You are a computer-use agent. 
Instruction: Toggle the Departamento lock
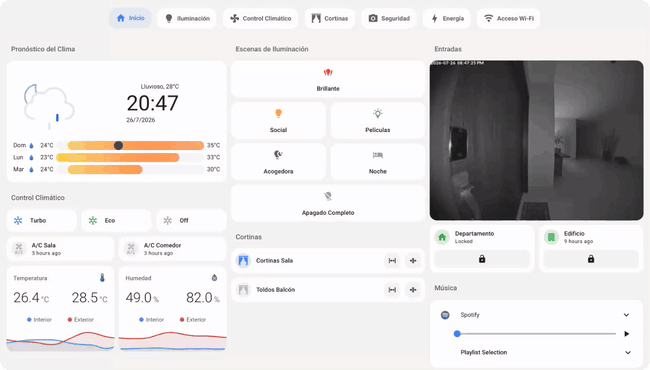coord(482,259)
